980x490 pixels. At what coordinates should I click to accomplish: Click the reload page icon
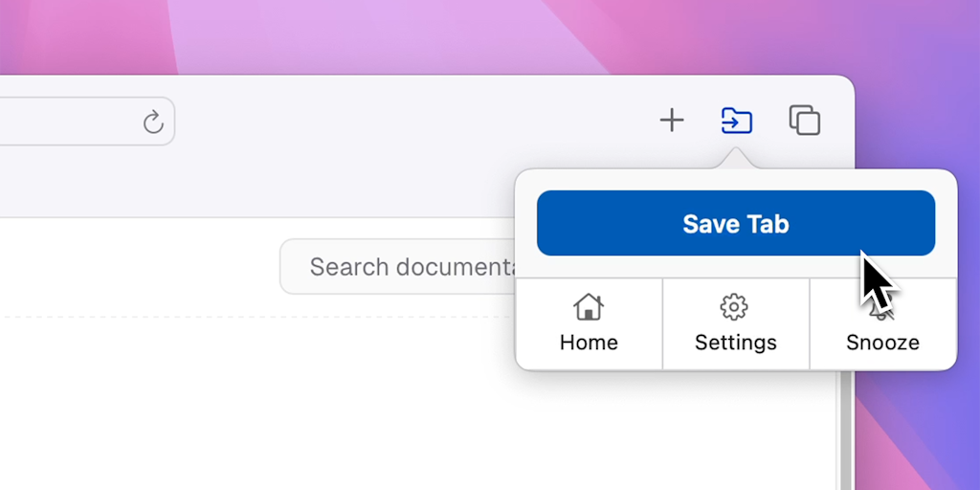point(153,122)
